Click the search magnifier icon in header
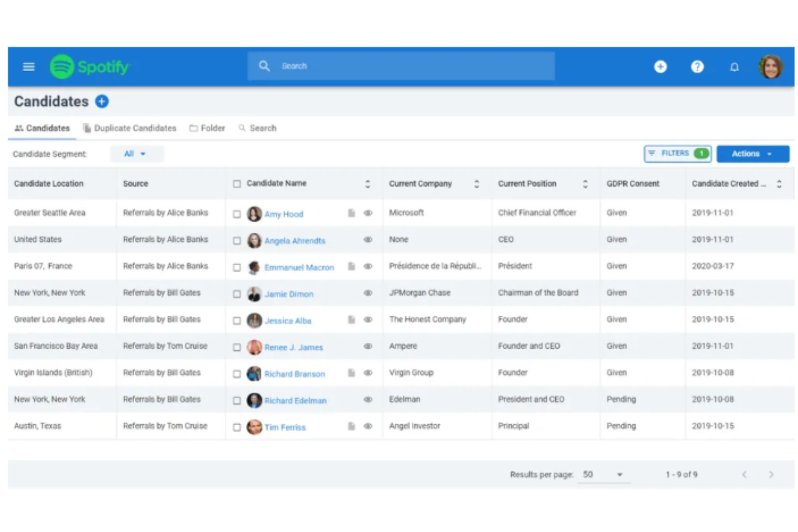Image resolution: width=798 pixels, height=532 pixels. (264, 66)
